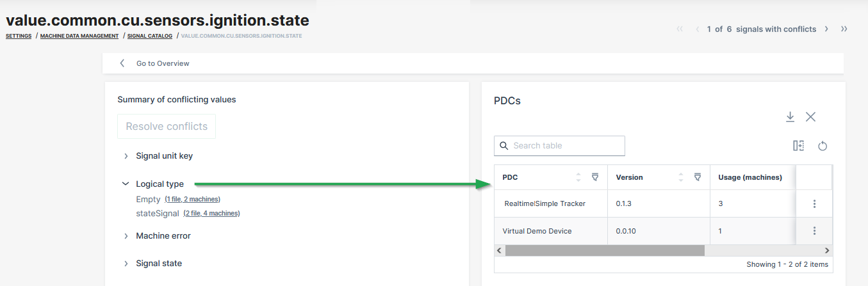The image size is (868, 286).
Task: Collapse the Logical type section
Action: 126,184
